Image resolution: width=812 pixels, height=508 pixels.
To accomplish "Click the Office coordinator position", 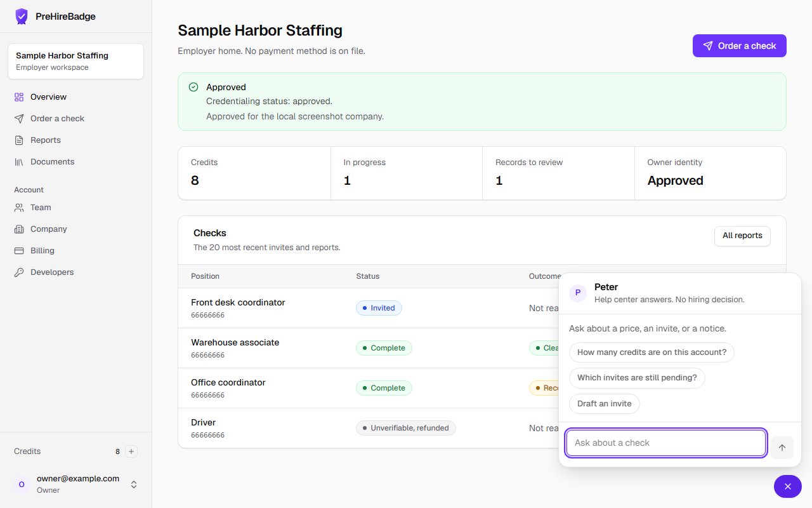I will pos(228,382).
